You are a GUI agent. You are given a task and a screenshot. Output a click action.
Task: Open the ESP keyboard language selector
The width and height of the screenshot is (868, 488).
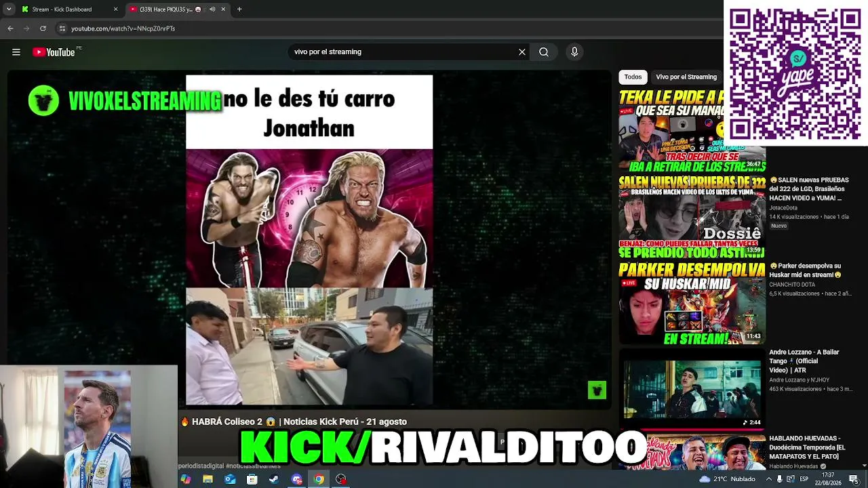(x=805, y=479)
